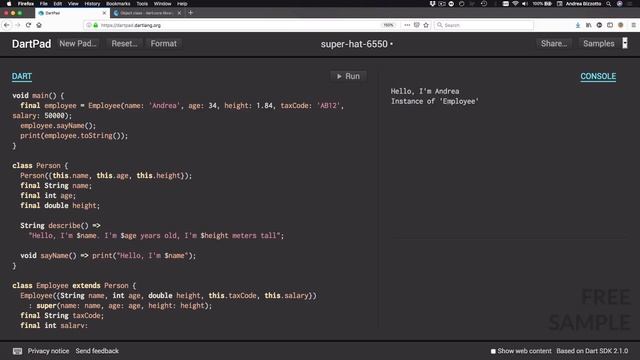640x360 pixels.
Task: Open the browser Home page icon
Action: (39, 25)
